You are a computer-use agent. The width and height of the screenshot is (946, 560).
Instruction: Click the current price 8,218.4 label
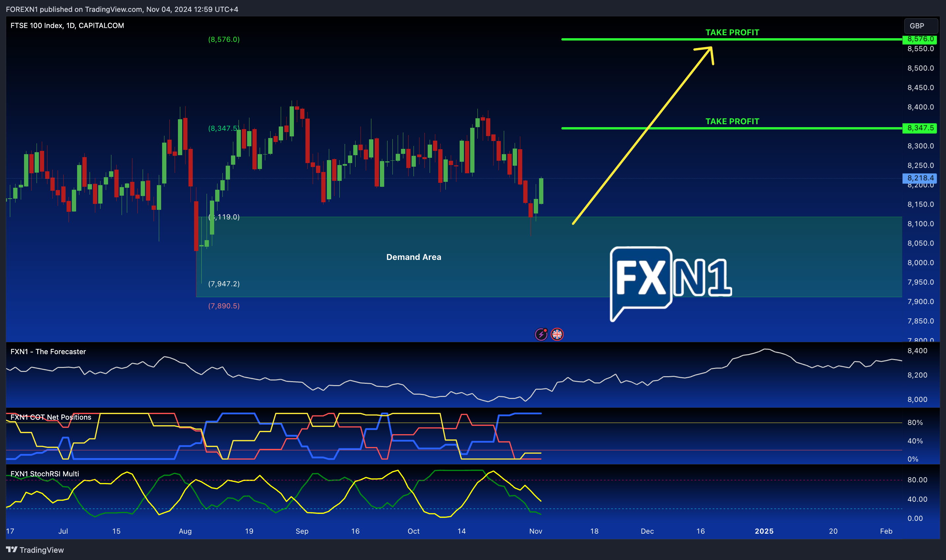click(x=920, y=178)
